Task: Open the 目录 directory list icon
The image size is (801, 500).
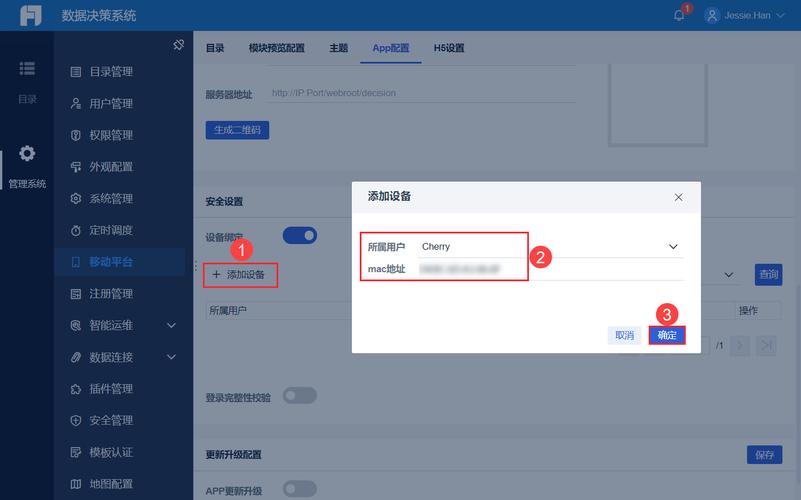Action: [27, 68]
